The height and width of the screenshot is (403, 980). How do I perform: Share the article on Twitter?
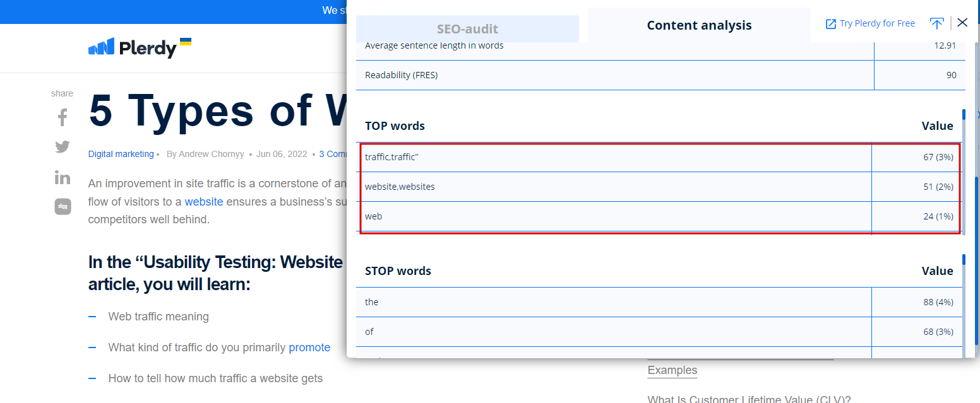pyautogui.click(x=62, y=147)
